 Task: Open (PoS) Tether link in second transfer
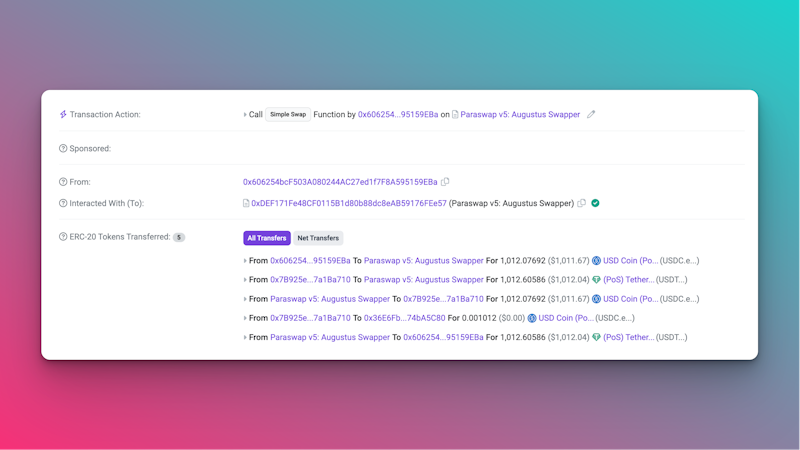pyautogui.click(x=629, y=280)
